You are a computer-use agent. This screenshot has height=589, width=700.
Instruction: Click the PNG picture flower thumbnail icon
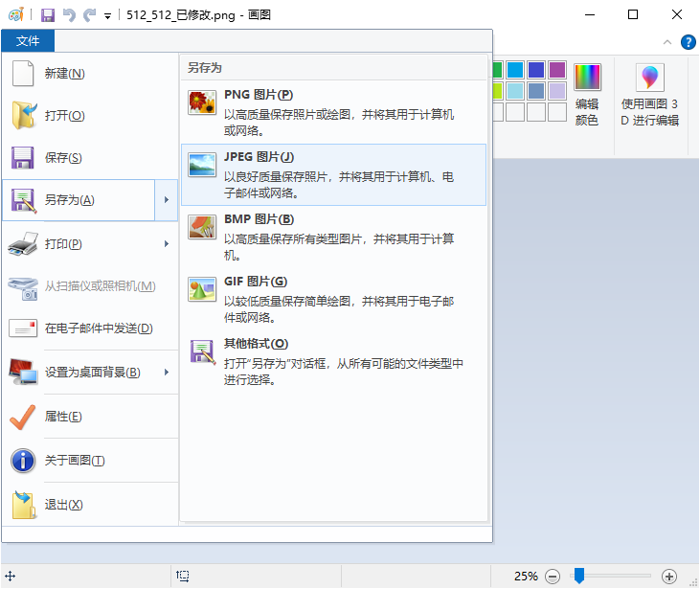coord(202,102)
